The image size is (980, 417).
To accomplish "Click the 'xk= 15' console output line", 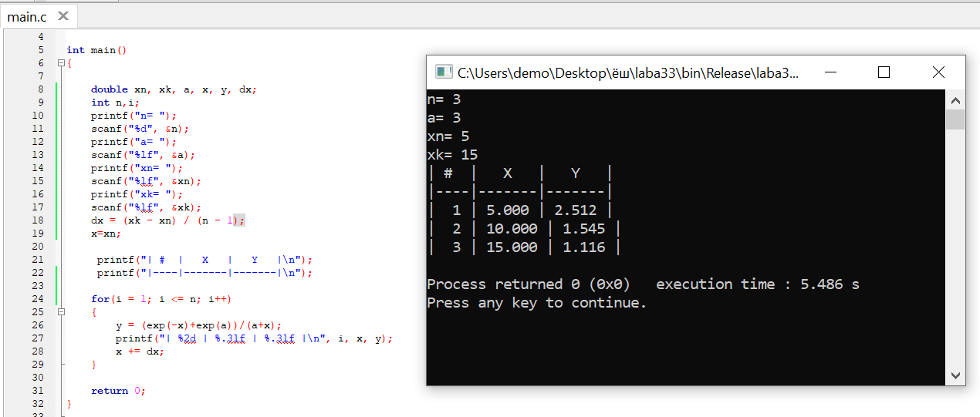I will [x=452, y=155].
